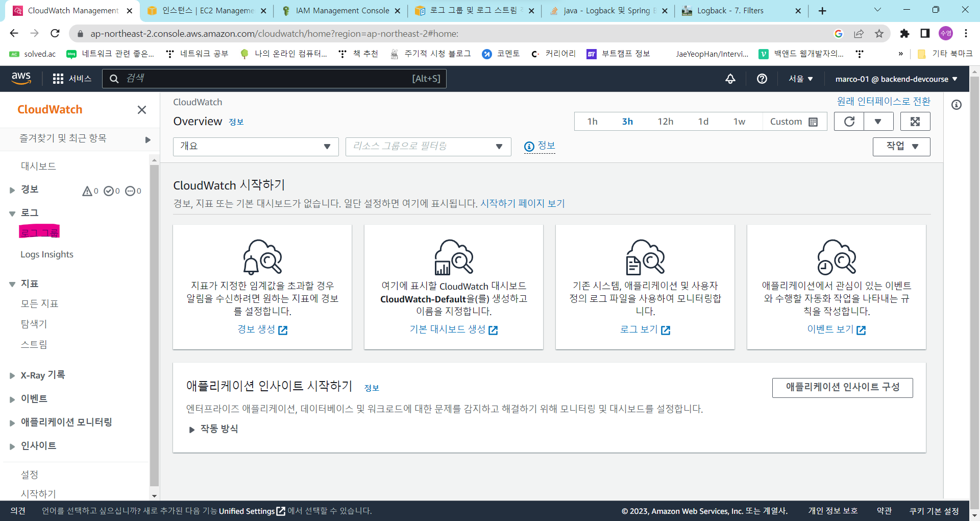Collapse the 로그 sidebar section

click(x=12, y=214)
